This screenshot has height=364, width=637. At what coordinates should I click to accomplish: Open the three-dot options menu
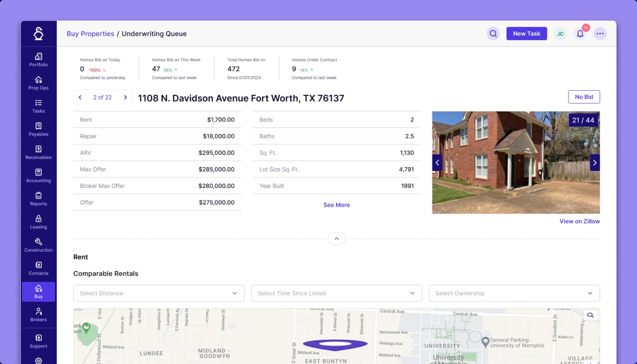point(600,33)
